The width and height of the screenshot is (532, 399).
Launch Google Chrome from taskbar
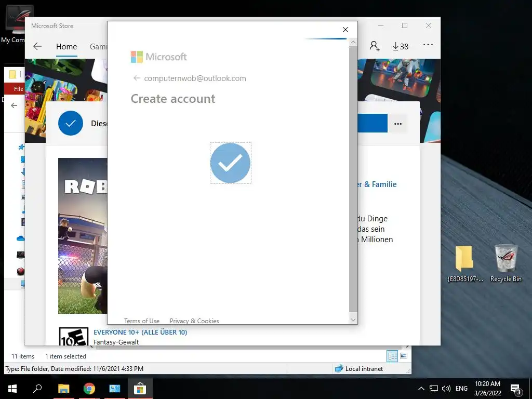[x=89, y=389]
